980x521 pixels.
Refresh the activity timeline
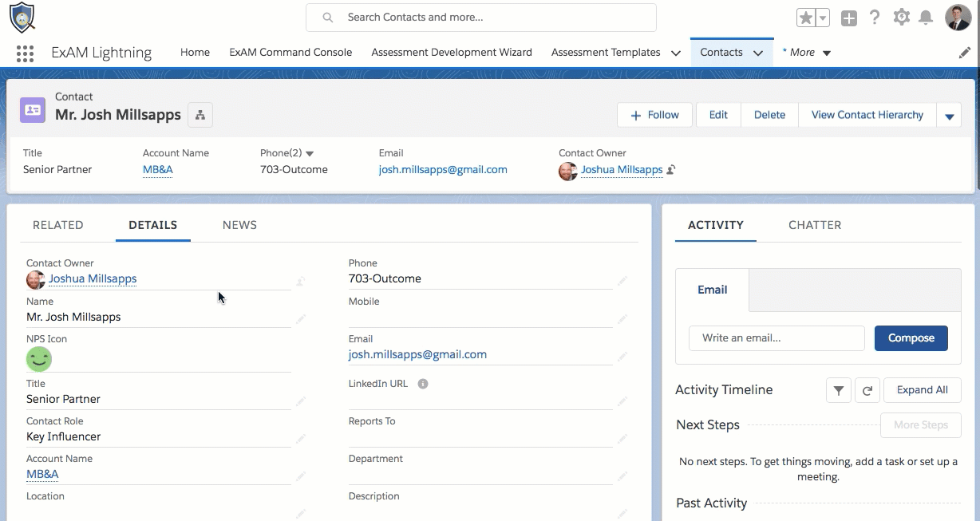pyautogui.click(x=867, y=390)
